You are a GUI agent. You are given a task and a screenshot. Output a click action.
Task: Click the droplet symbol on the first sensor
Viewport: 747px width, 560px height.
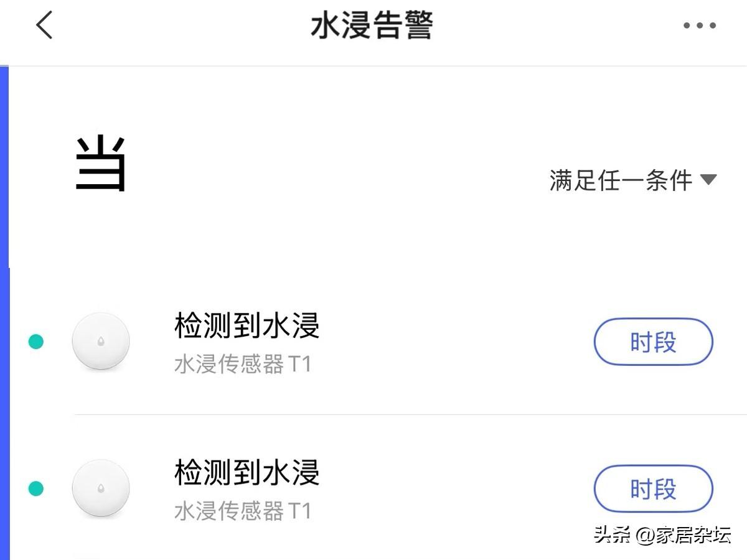(101, 342)
